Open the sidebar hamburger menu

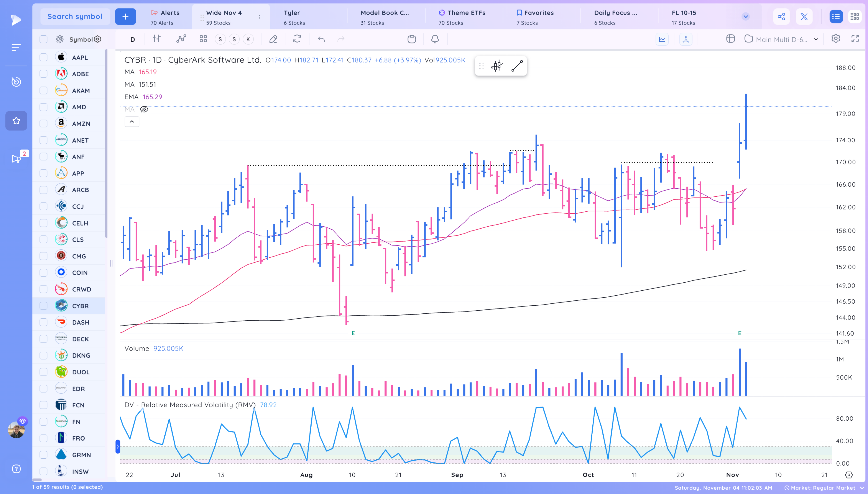pyautogui.click(x=16, y=48)
